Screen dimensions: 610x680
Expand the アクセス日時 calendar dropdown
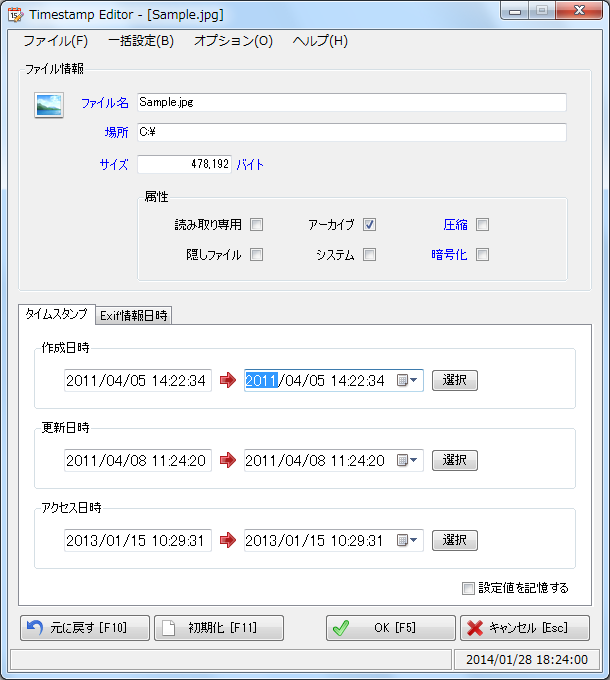[408, 540]
